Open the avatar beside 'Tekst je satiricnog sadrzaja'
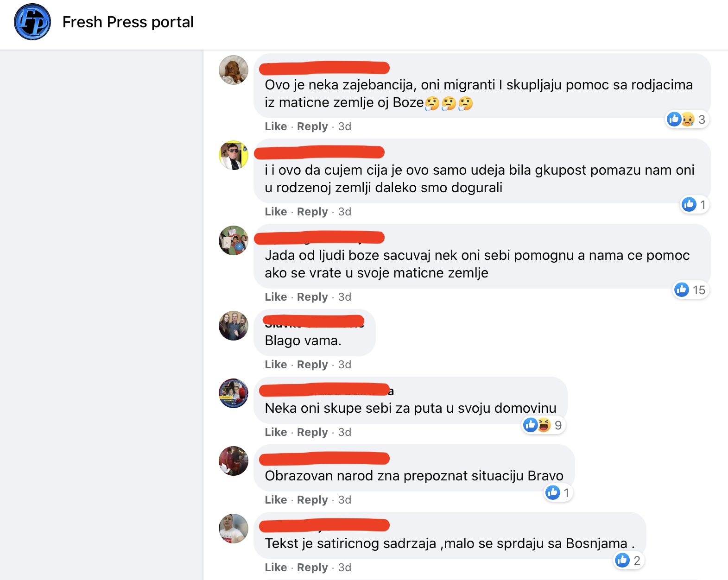 (x=234, y=529)
